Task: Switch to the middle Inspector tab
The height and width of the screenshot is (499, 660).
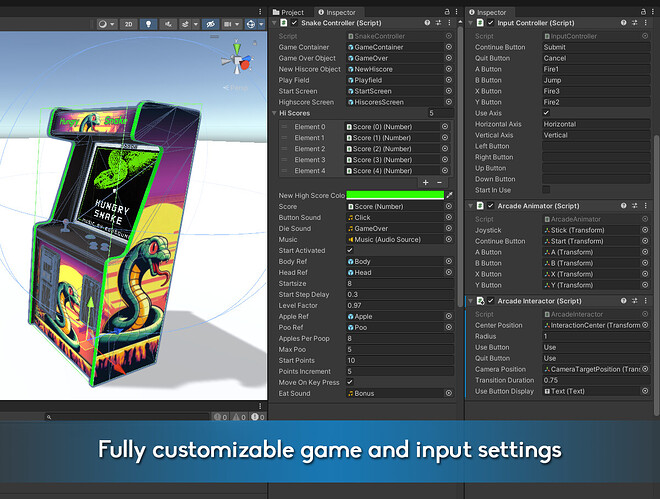Action: pos(337,12)
